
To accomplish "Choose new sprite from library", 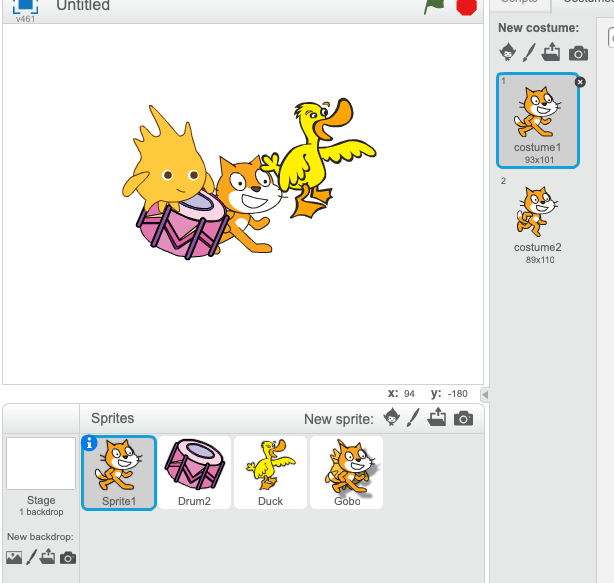I will pyautogui.click(x=392, y=419).
